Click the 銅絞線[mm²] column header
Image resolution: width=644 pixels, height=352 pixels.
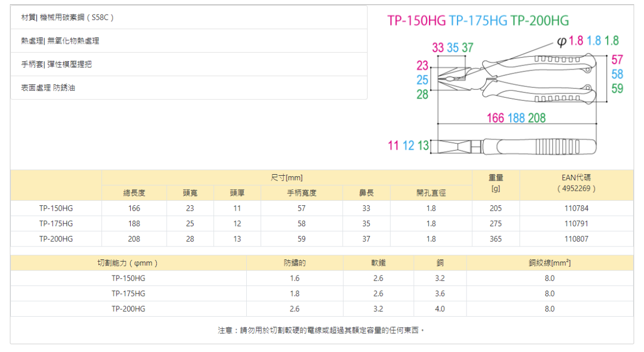549,263
